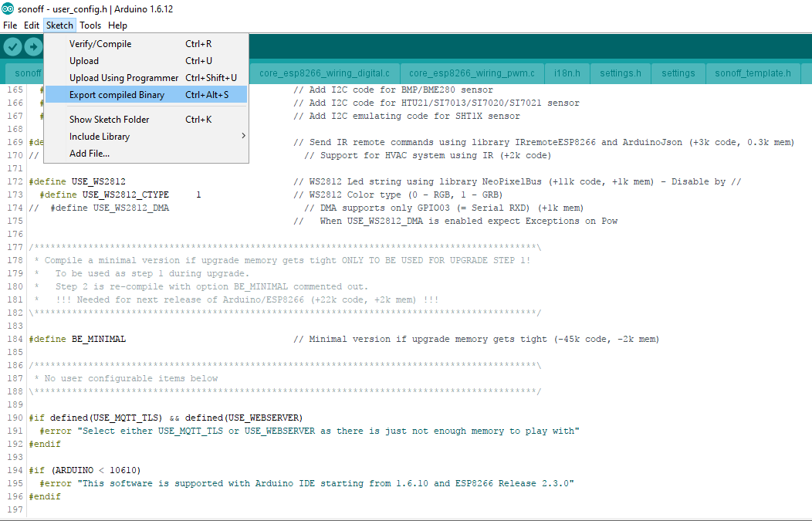Click the '#endif' on line 192
The width and height of the screenshot is (812, 521).
pos(45,444)
